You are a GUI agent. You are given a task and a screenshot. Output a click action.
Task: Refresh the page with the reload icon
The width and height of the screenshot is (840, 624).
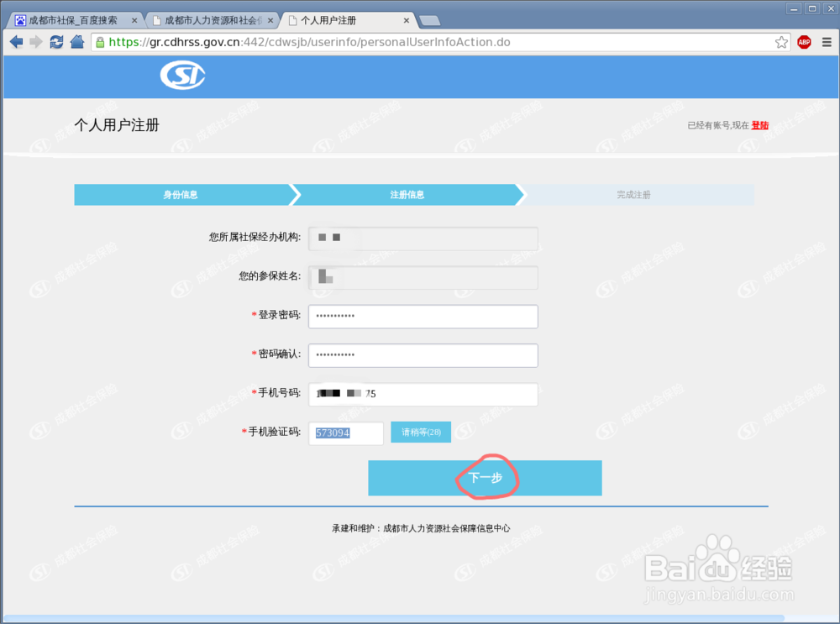[x=56, y=41]
